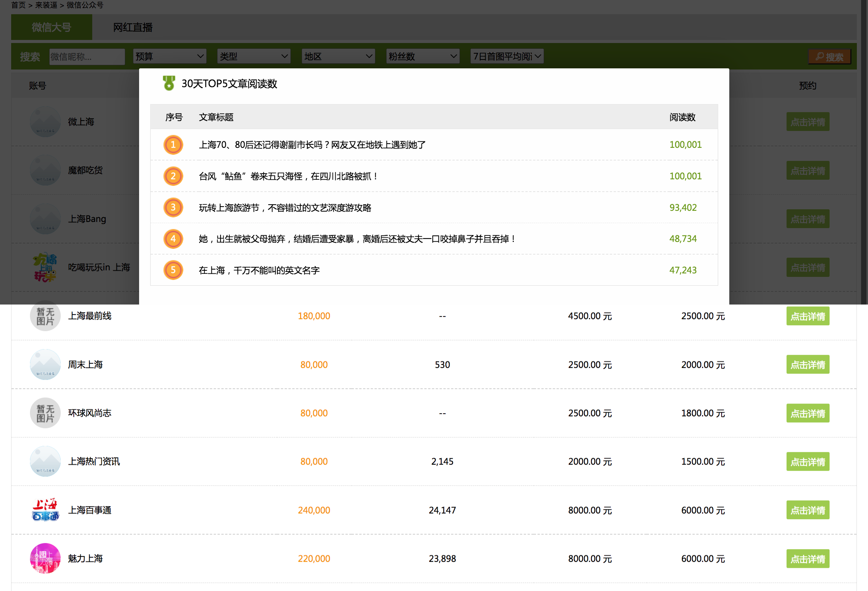The width and height of the screenshot is (868, 591).
Task: Select the 微信大号 tab
Action: click(51, 27)
